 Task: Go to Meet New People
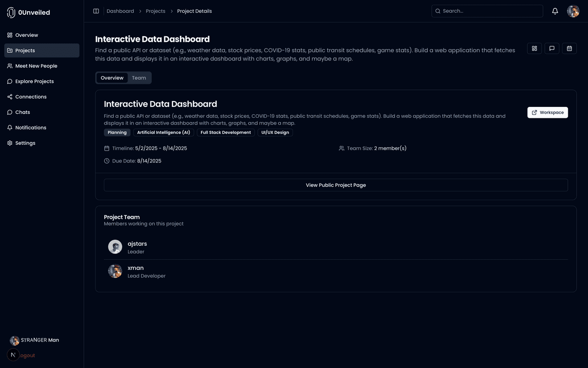[x=36, y=66]
